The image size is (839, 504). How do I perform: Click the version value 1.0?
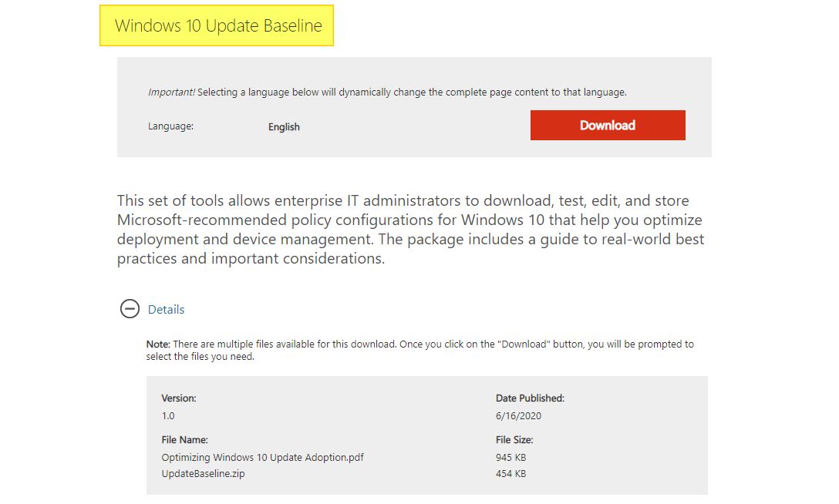[168, 415]
